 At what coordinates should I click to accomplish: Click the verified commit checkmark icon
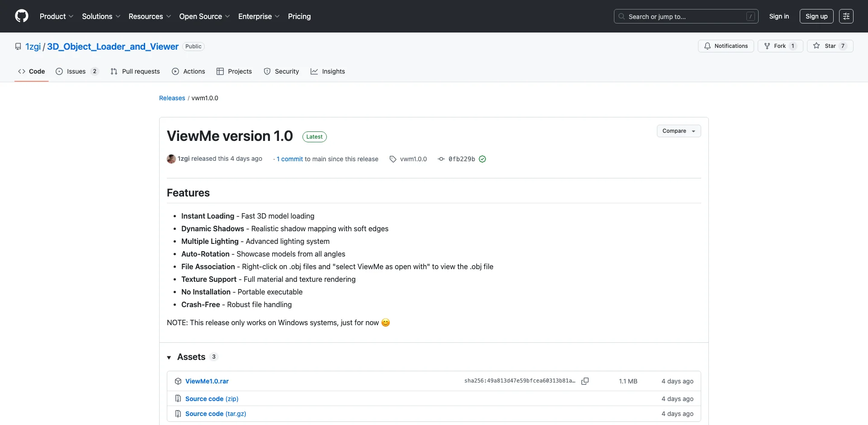pyautogui.click(x=482, y=159)
